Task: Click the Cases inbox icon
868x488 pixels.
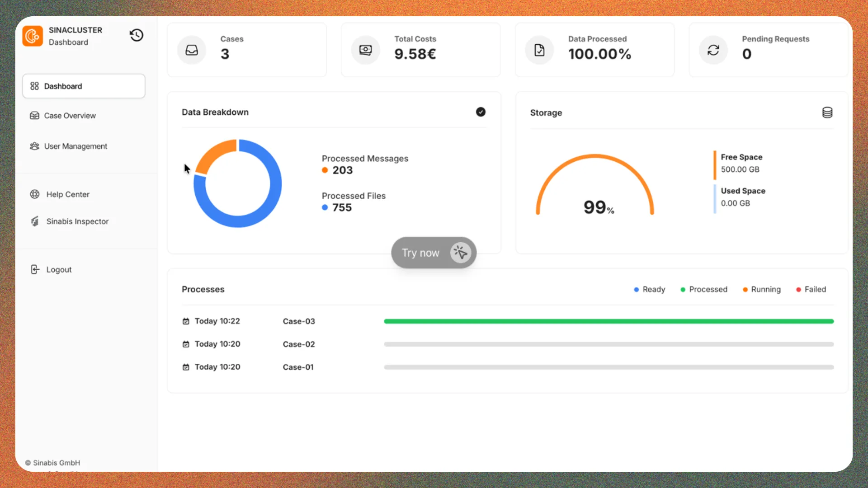Action: 192,50
